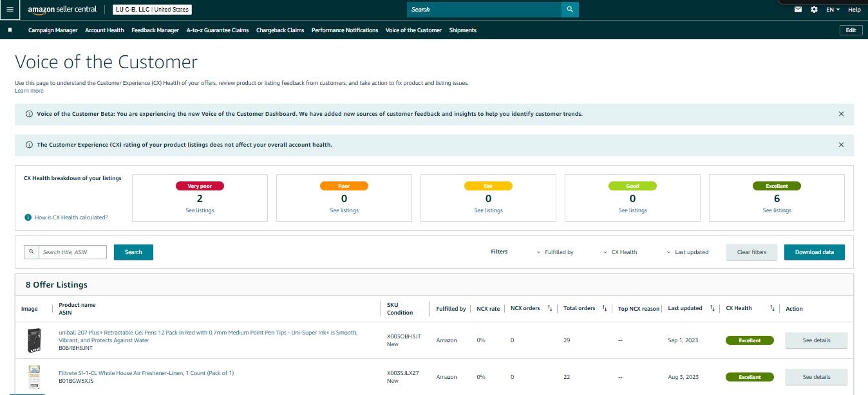
Task: Click the uniball gel pens product thumbnail
Action: pos(34,340)
